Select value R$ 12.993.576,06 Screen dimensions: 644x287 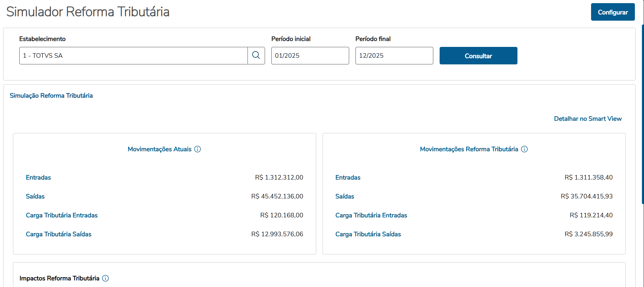click(277, 234)
